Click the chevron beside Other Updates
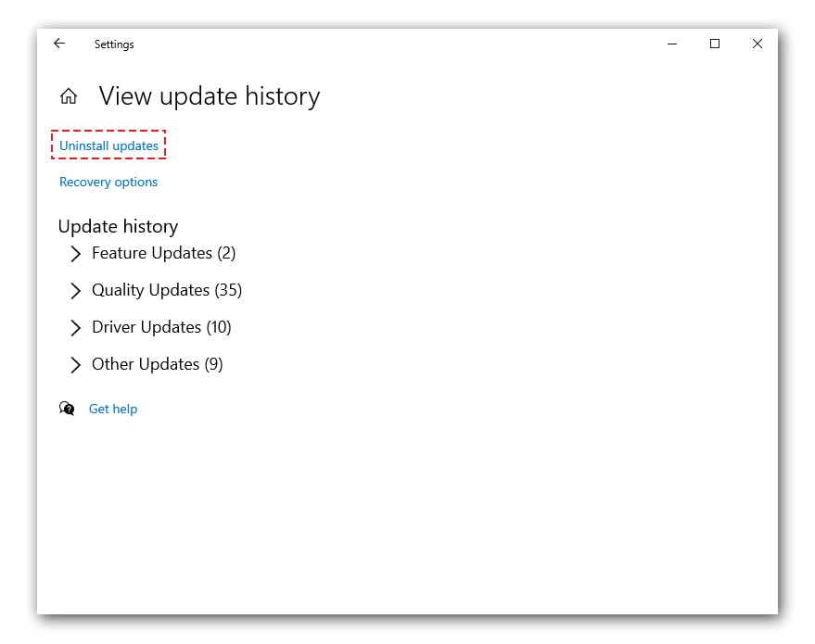 (x=75, y=364)
